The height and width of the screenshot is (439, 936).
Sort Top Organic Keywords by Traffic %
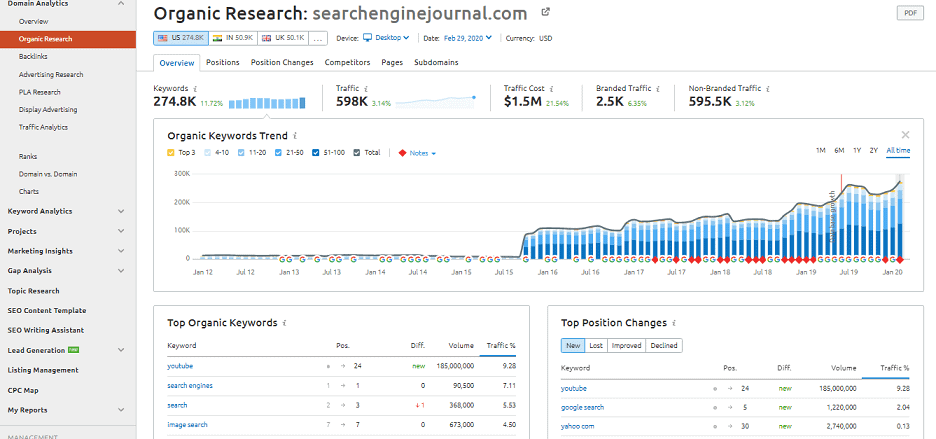(x=500, y=345)
